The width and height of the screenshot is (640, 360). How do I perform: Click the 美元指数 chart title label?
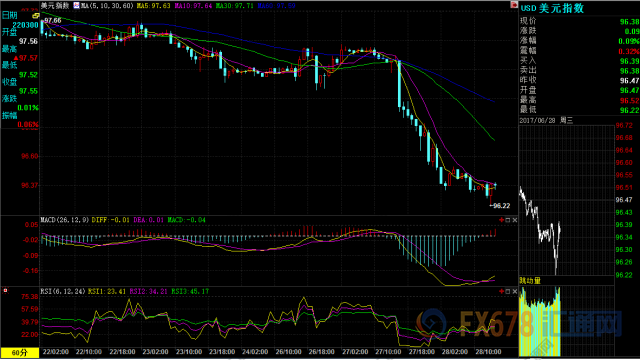point(55,6)
